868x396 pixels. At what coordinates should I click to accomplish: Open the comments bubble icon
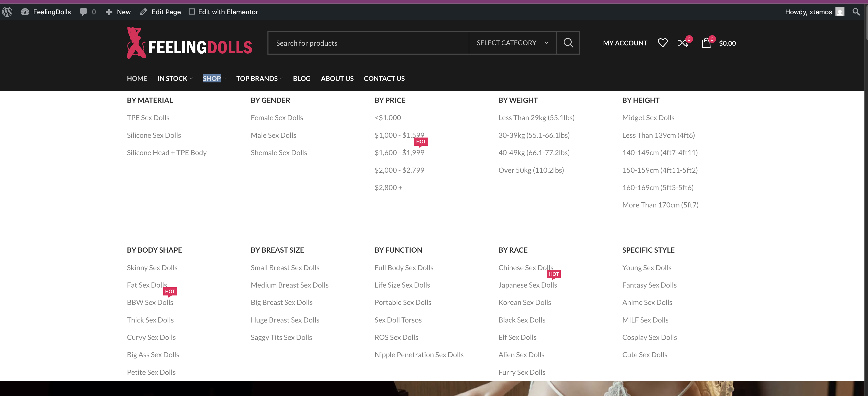click(83, 12)
